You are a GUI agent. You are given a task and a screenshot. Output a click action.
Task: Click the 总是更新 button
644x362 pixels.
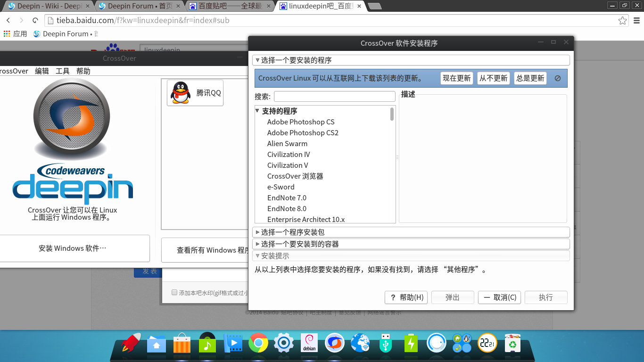coord(530,78)
